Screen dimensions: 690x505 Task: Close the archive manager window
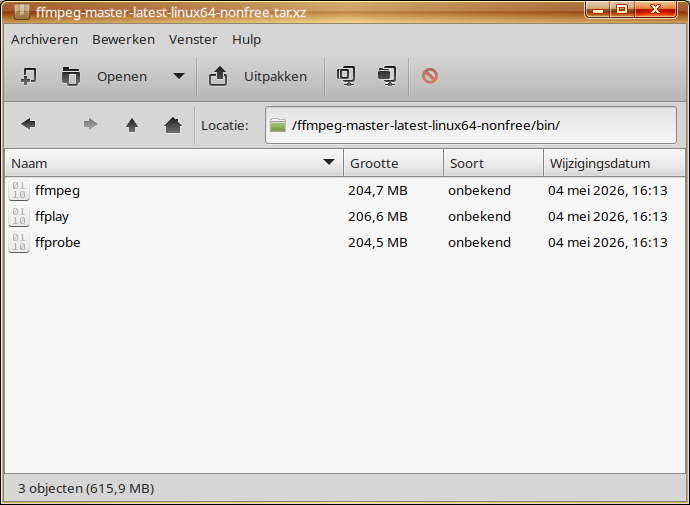[655, 10]
